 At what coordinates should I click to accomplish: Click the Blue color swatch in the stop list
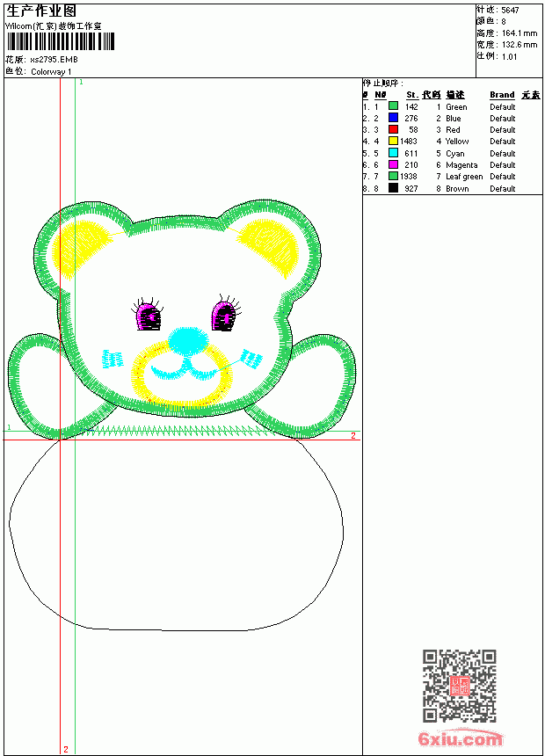(x=393, y=118)
